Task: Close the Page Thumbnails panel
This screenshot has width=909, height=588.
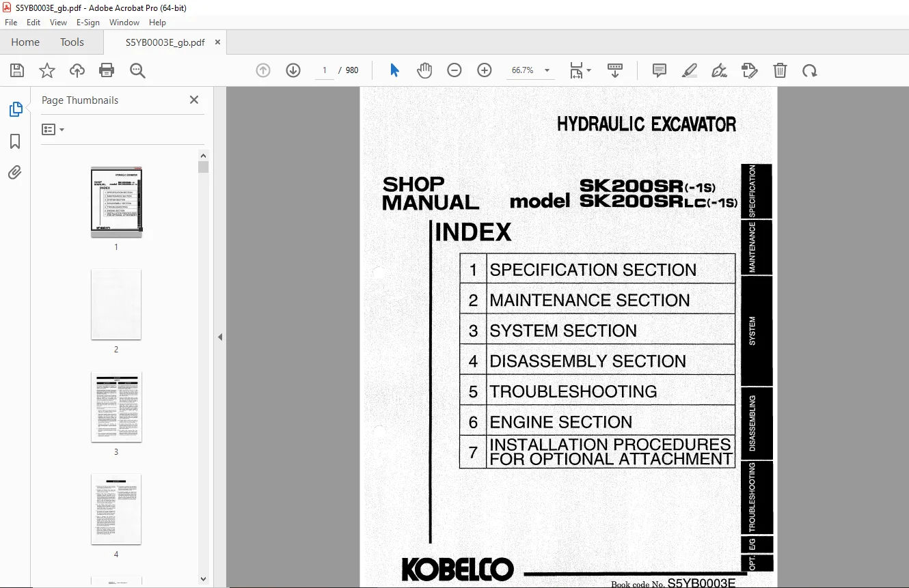Action: pyautogui.click(x=194, y=100)
